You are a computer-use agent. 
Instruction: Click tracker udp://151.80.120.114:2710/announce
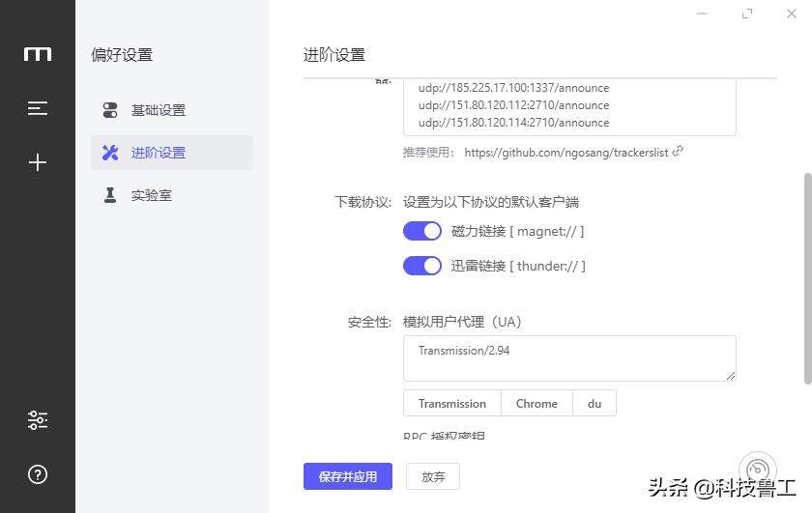[513, 123]
